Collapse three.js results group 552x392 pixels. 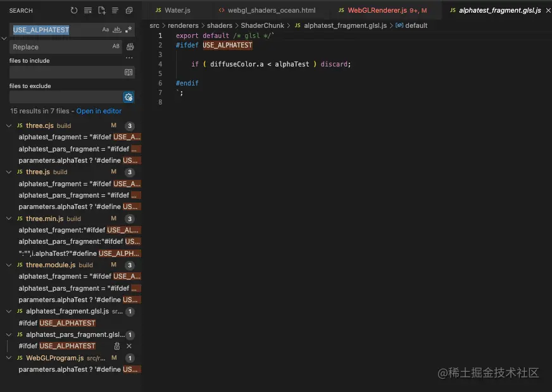[9, 172]
